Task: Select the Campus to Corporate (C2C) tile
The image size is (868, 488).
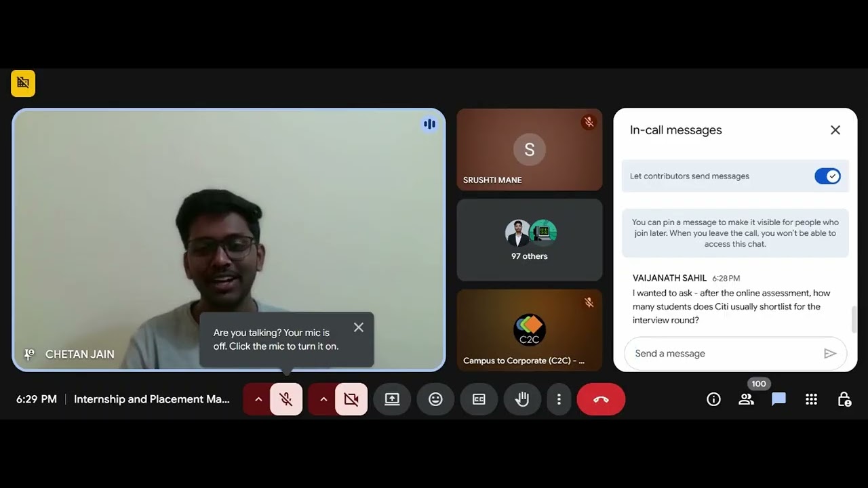Action: (x=530, y=331)
